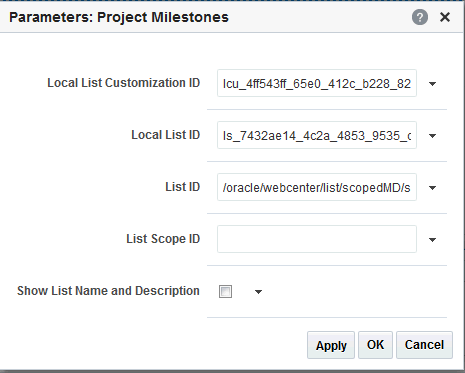Click the Local List Customization ID label

click(123, 83)
